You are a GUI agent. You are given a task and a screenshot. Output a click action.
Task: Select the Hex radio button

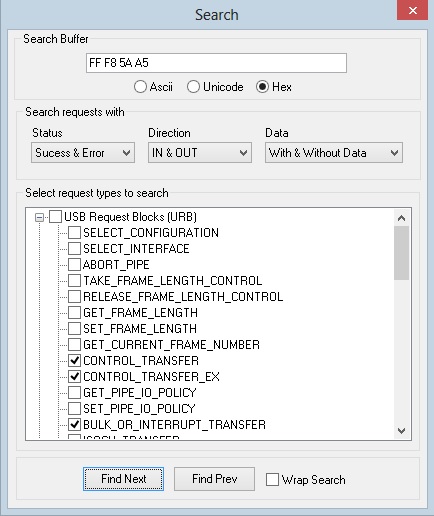(263, 87)
